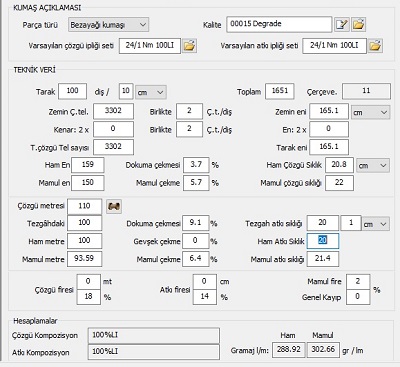Click the Genel Kayıp field

coord(358,297)
